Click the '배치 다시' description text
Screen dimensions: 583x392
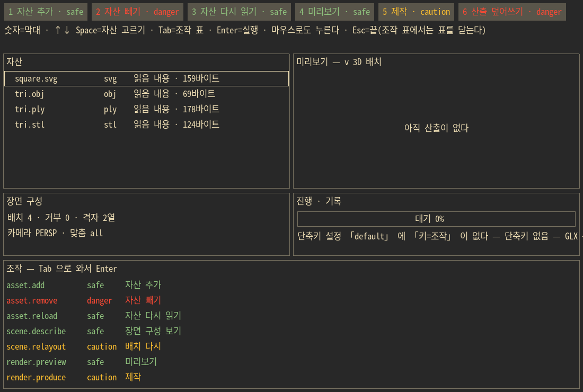pos(143,346)
